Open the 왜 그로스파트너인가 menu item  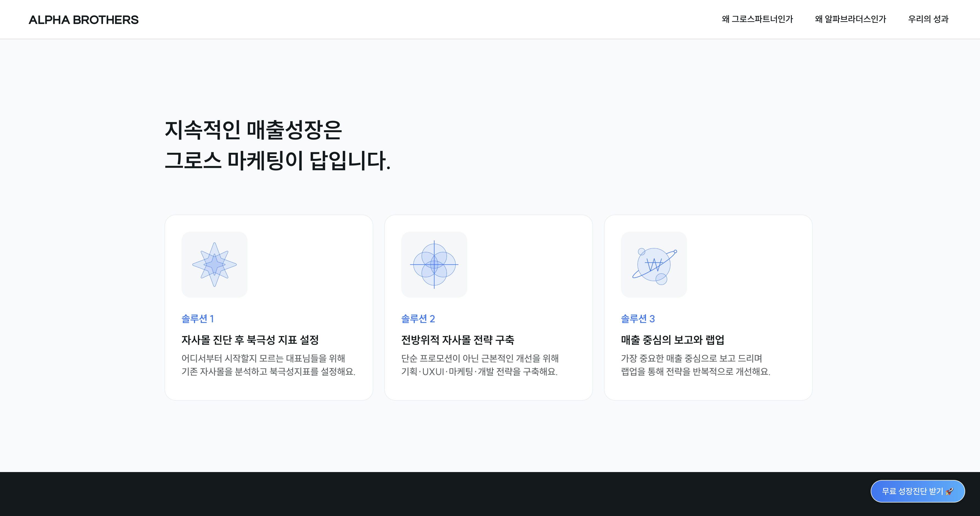coord(757,19)
